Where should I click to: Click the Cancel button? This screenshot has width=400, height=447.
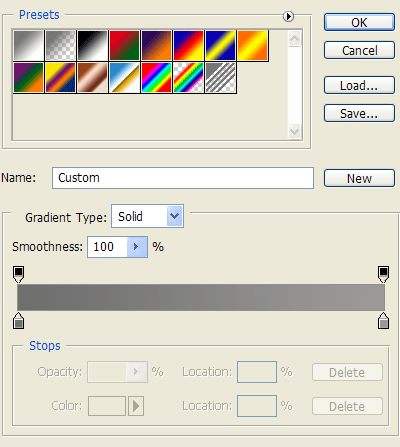[359, 50]
